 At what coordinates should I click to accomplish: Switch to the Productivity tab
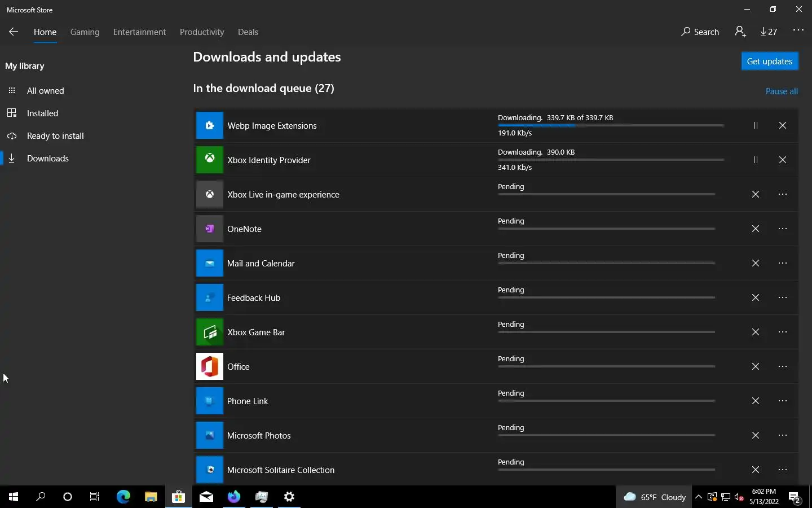[202, 32]
